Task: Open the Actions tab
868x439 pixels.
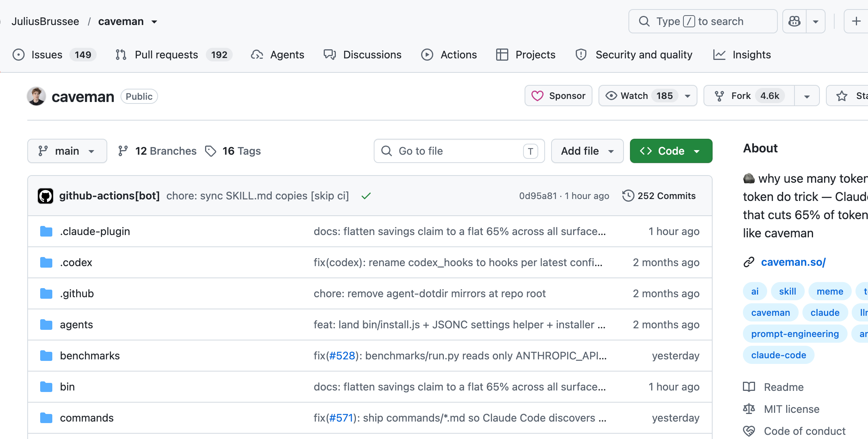Action: click(x=449, y=55)
